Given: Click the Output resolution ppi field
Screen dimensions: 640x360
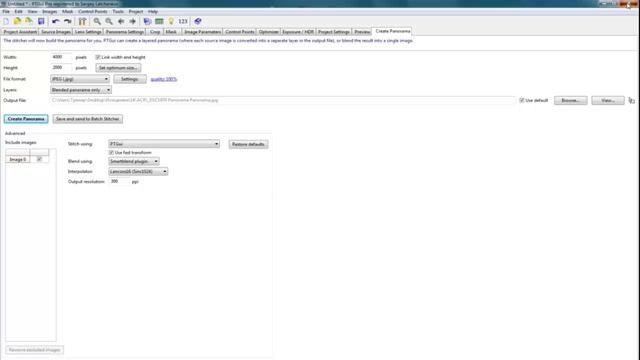Looking at the screenshot, I should 119,181.
